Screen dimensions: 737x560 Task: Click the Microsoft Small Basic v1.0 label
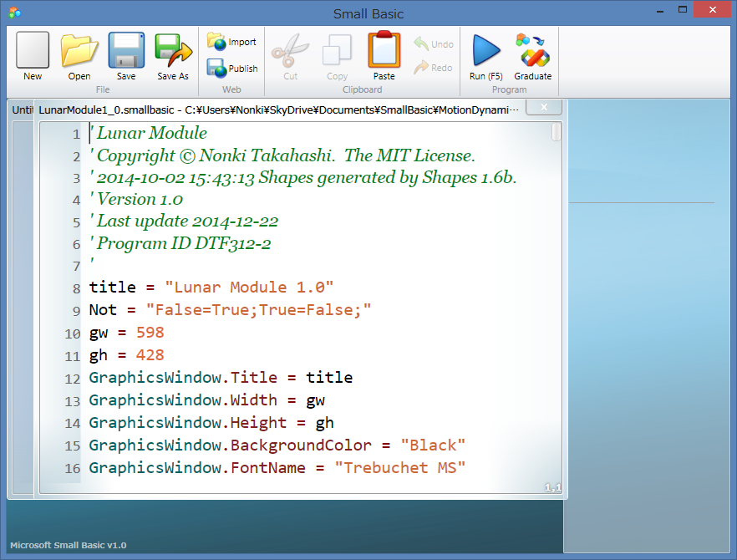point(69,545)
